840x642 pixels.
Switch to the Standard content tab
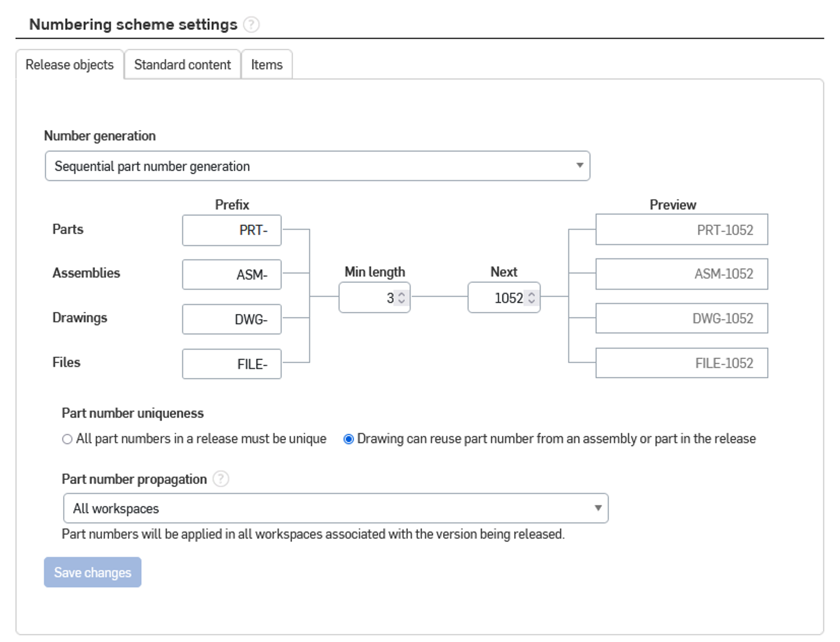(x=182, y=65)
